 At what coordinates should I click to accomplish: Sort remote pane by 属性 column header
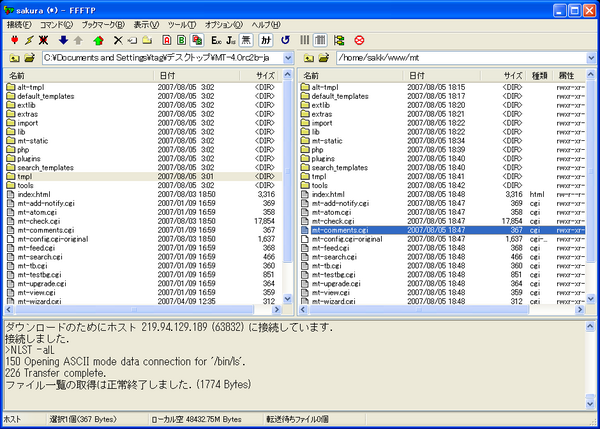(x=569, y=75)
